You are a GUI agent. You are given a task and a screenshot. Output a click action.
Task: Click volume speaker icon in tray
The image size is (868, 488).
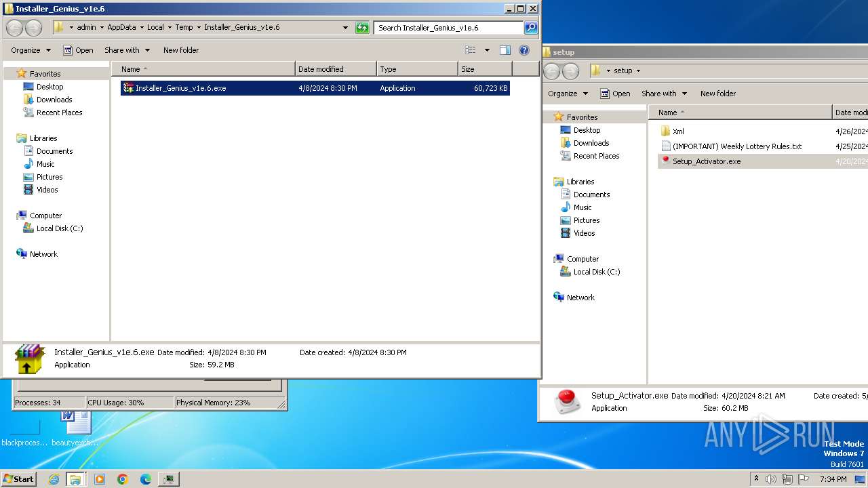click(771, 479)
